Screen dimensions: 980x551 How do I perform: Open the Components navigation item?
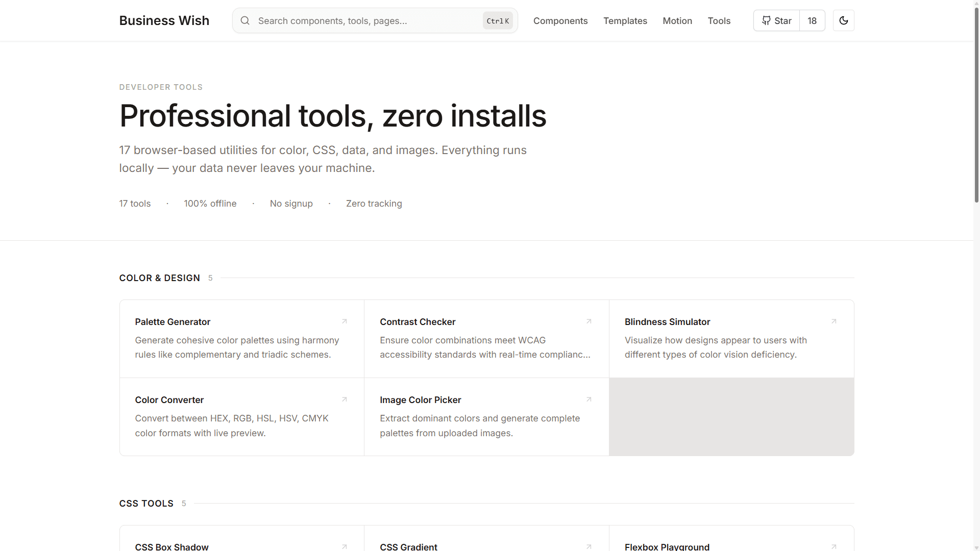[x=560, y=21]
